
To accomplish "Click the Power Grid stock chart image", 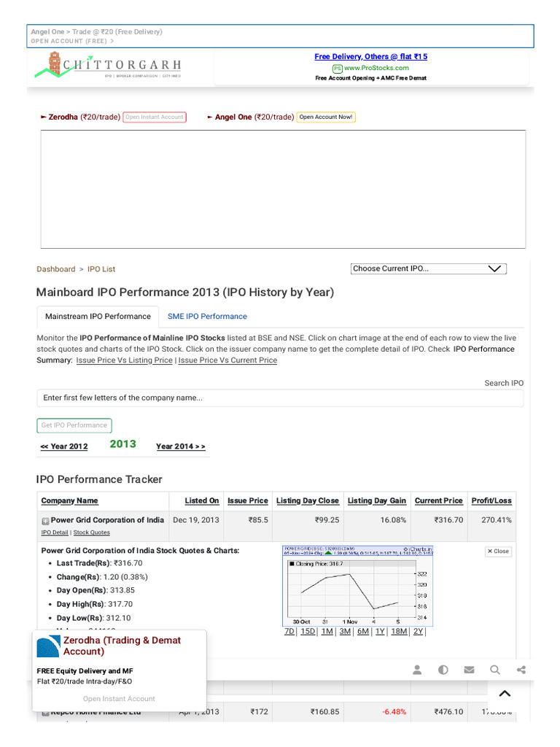I will (357, 586).
